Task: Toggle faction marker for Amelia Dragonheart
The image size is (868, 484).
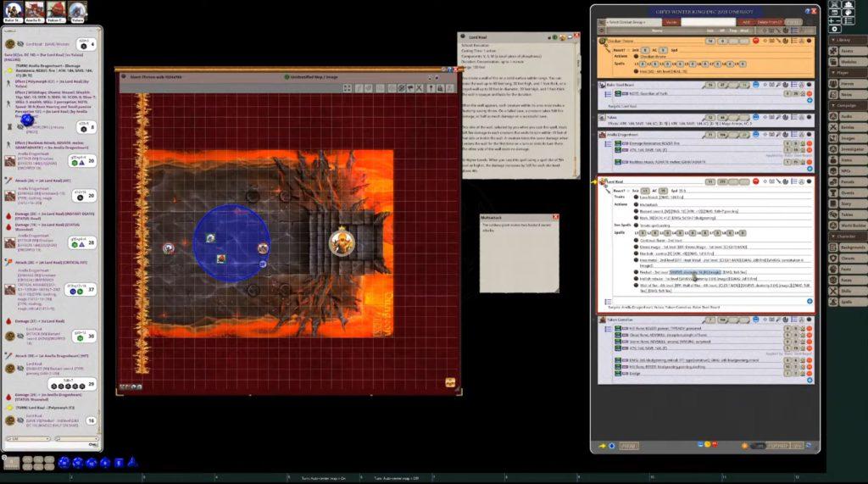Action: [755, 135]
